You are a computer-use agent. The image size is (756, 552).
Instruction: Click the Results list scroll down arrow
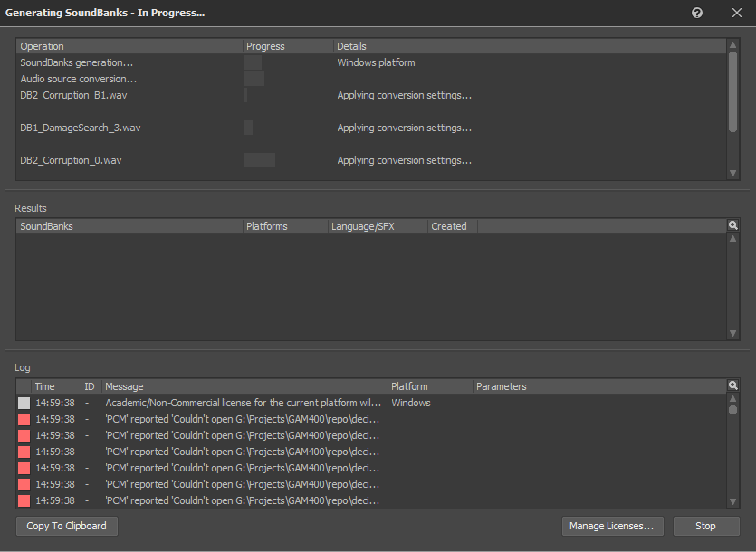(x=732, y=333)
